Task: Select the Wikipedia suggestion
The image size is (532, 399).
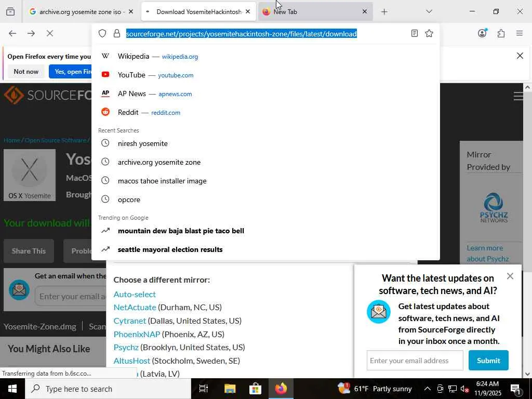Action: (x=265, y=56)
